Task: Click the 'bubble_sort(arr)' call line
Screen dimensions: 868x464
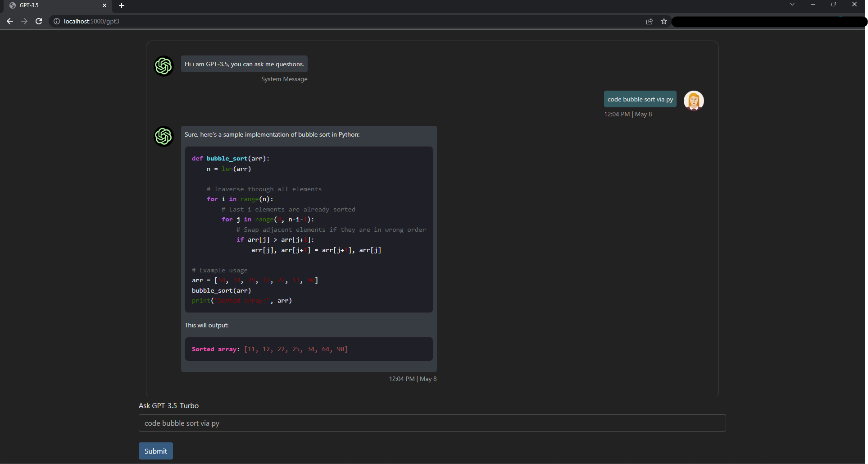Action: (x=222, y=290)
